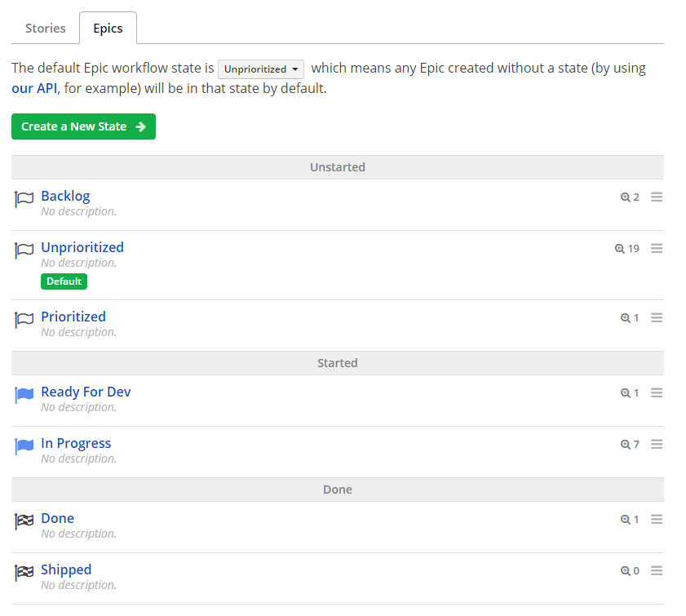This screenshot has width=686, height=616.
Task: View the 19 epics in the Unprioritized state
Action: (627, 249)
